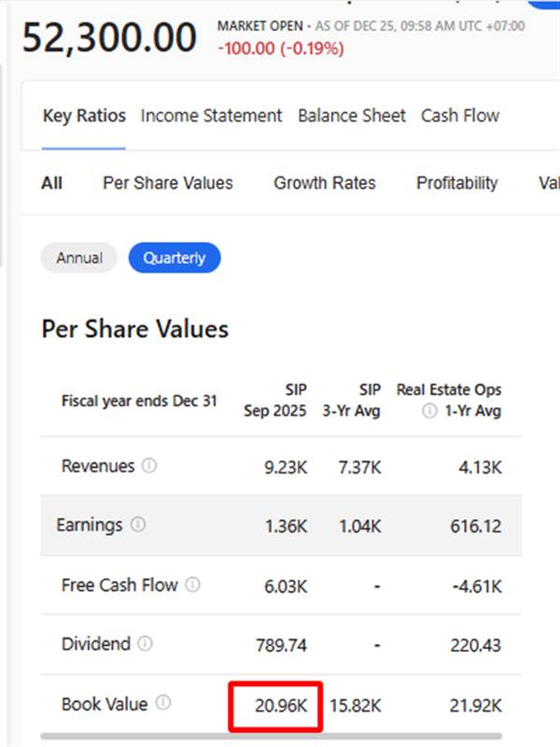Click the Real Estate Ops column header
The image size is (560, 747).
[x=449, y=390]
